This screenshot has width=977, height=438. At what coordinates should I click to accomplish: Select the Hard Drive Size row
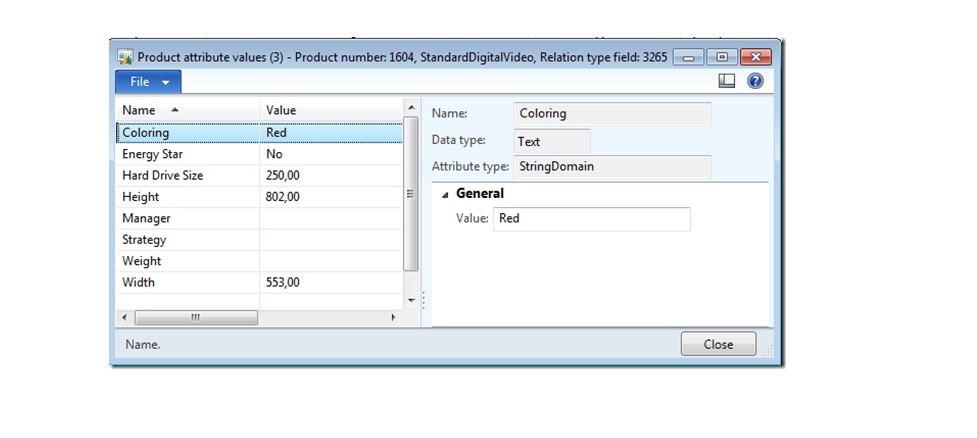(259, 175)
